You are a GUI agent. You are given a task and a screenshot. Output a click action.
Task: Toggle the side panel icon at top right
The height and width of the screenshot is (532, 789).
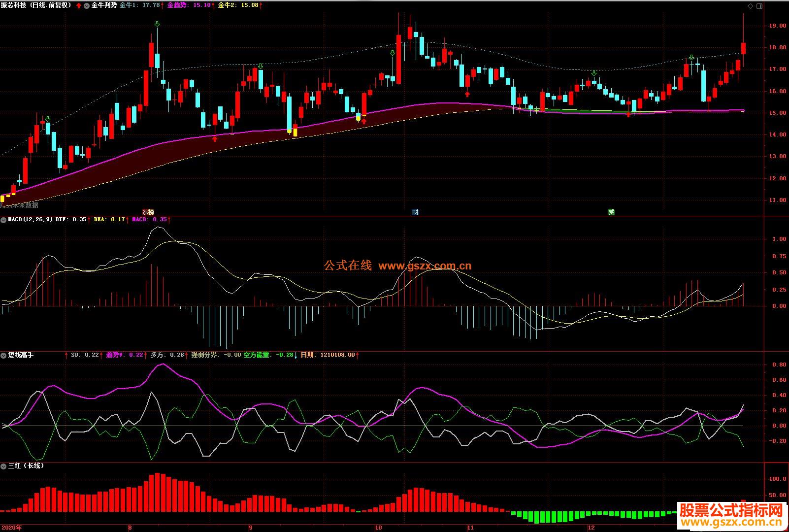click(x=759, y=6)
